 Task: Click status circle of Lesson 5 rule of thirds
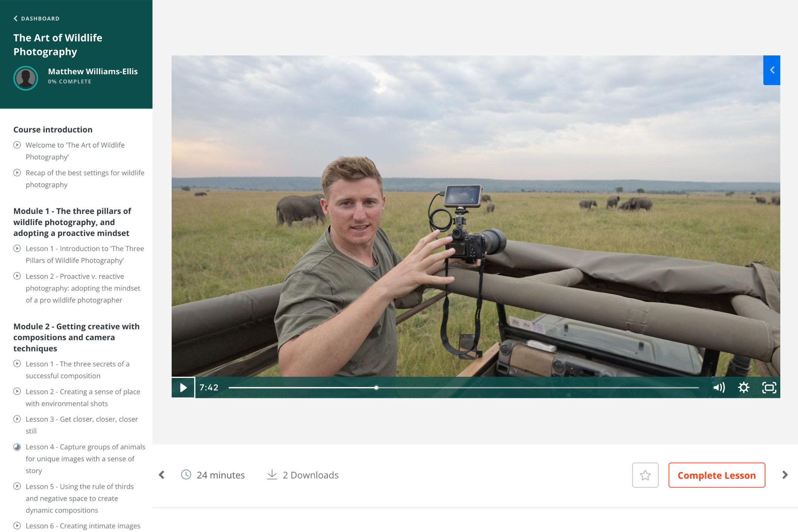coord(17,486)
